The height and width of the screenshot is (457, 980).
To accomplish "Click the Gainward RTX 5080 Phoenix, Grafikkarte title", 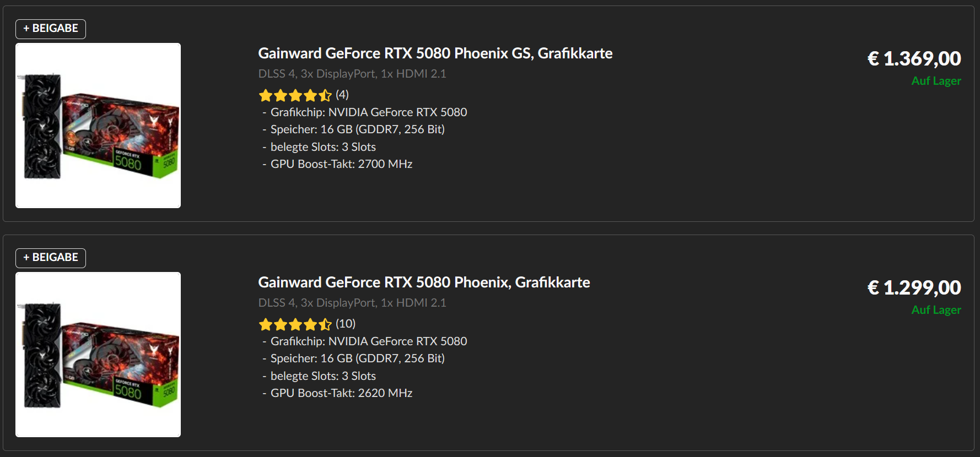I will 424,282.
